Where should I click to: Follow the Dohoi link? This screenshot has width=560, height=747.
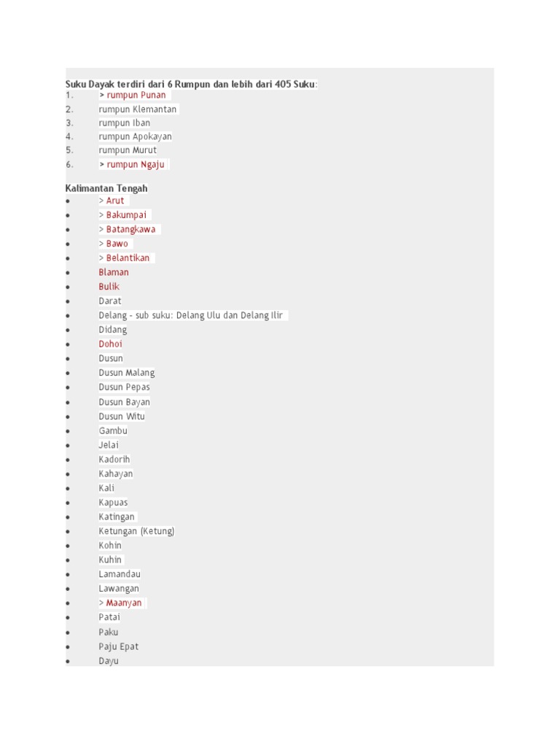click(x=111, y=344)
